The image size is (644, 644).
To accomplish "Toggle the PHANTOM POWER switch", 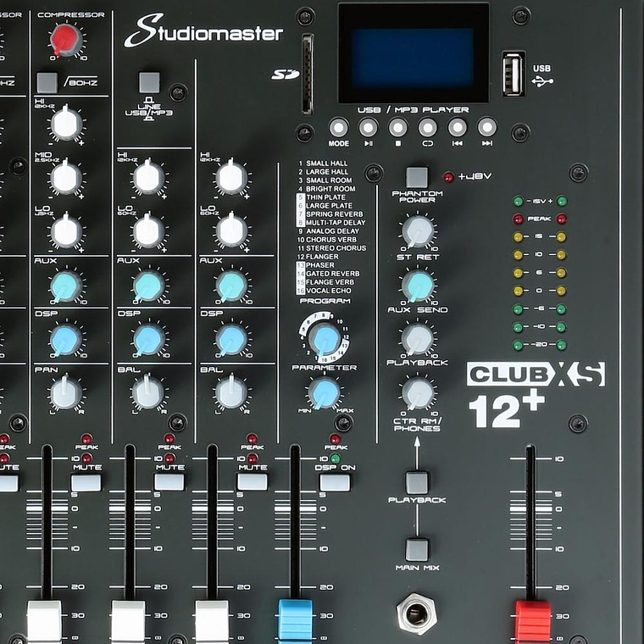I will 417,177.
